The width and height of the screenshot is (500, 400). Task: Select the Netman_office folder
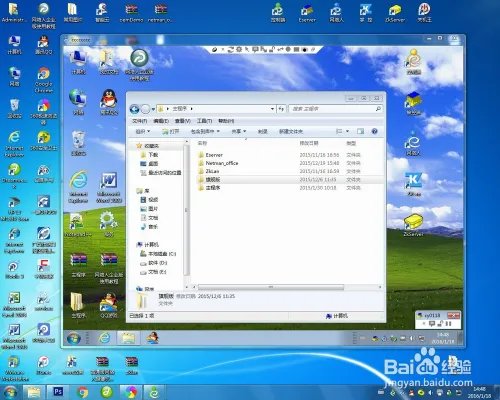point(218,163)
